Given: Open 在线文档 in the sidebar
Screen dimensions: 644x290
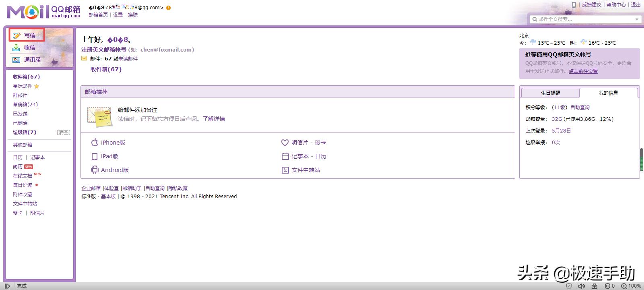Looking at the screenshot, I should pos(23,176).
